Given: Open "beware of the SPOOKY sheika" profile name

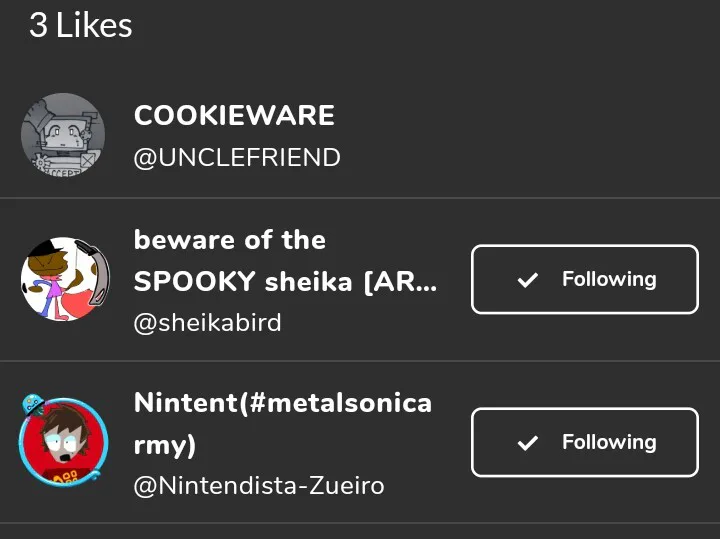Looking at the screenshot, I should tap(230, 241).
